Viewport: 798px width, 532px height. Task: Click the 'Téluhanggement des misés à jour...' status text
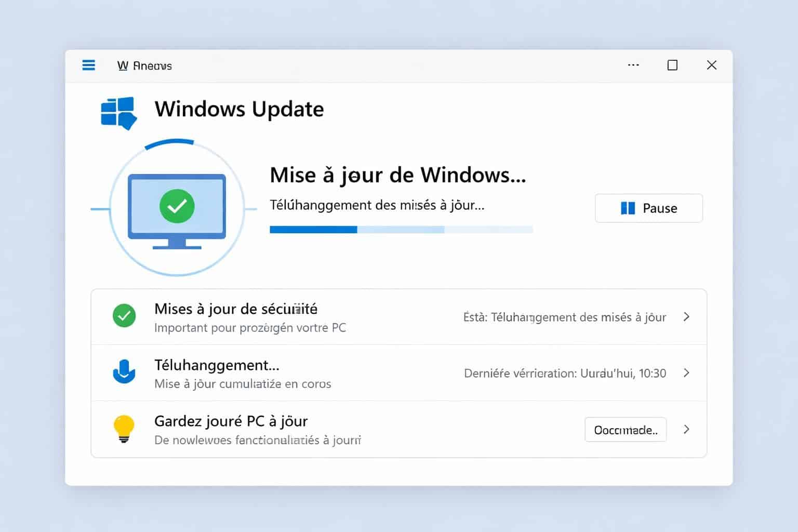(x=377, y=205)
